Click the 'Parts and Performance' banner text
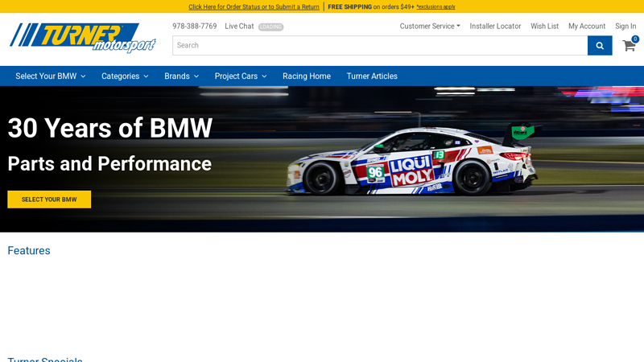The height and width of the screenshot is (362, 644). pos(109,164)
